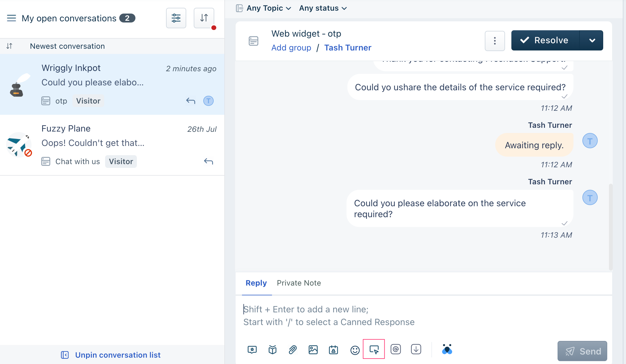Click Unpin conversation list link

coord(117,354)
